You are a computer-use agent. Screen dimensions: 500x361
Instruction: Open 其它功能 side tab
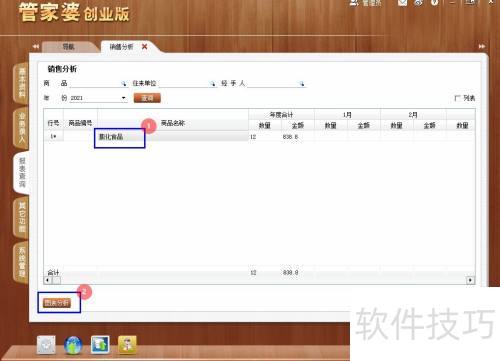pos(22,217)
